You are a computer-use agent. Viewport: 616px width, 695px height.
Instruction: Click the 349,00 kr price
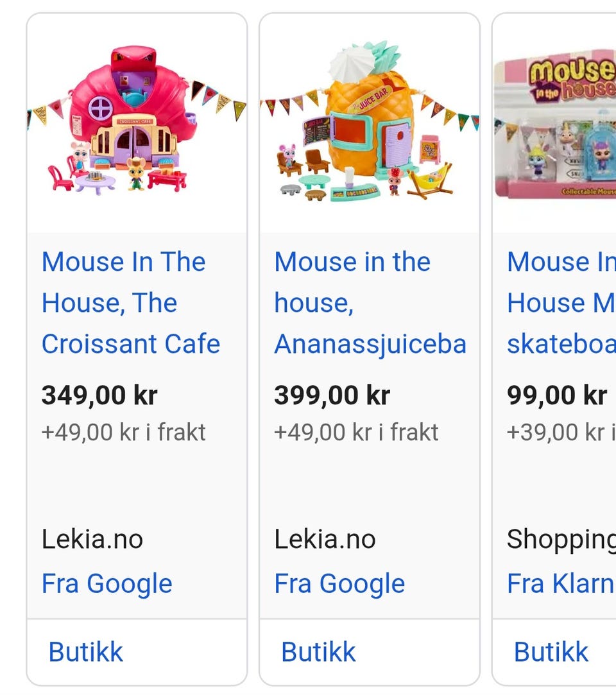tap(99, 395)
